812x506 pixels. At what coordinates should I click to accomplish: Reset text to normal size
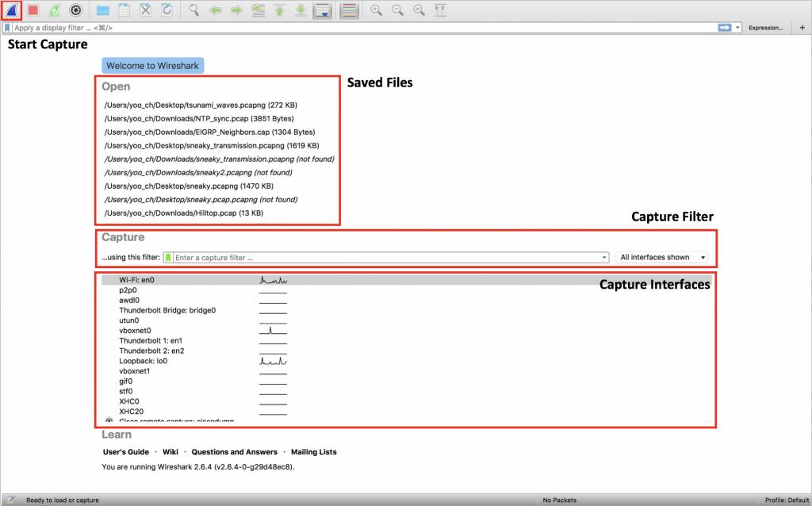click(x=419, y=10)
